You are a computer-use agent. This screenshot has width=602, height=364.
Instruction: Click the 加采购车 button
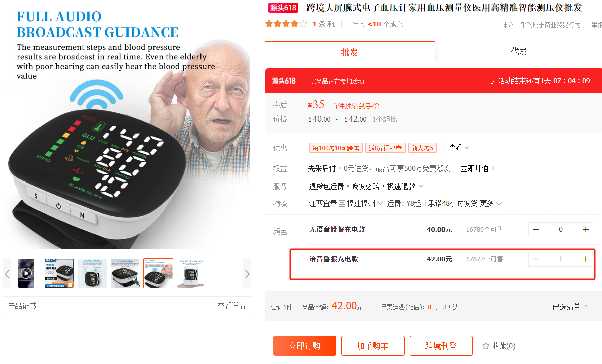[372, 346]
